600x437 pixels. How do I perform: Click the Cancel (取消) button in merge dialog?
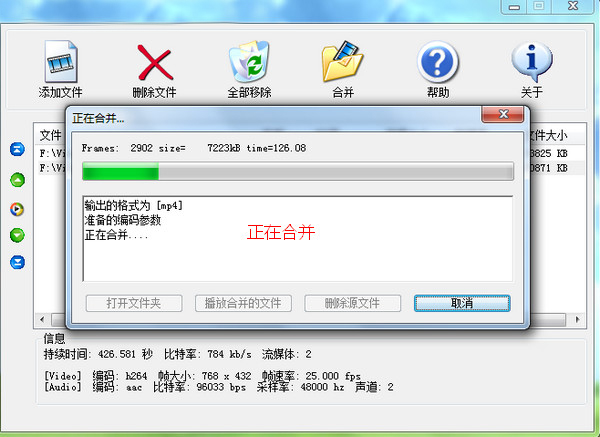click(462, 303)
